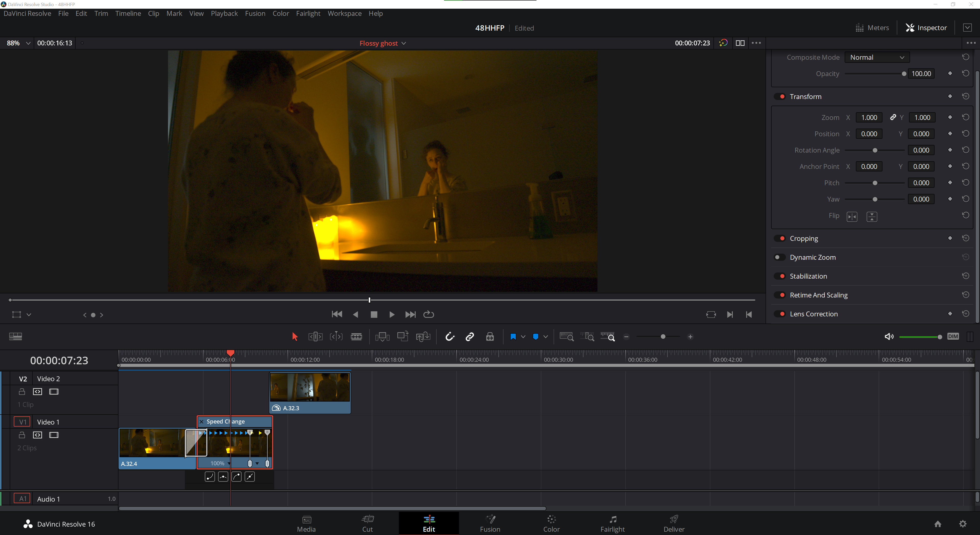The width and height of the screenshot is (980, 535).
Task: Click the Loop playback icon
Action: (x=428, y=314)
